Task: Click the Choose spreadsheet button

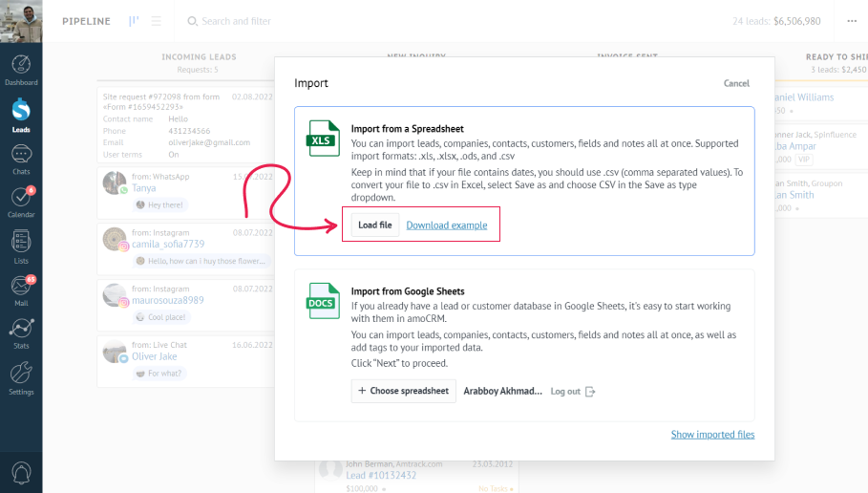Action: (x=404, y=391)
